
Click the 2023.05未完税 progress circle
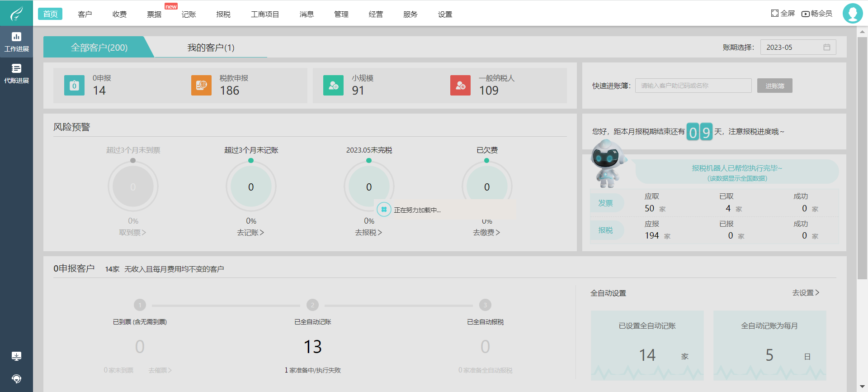(x=369, y=186)
